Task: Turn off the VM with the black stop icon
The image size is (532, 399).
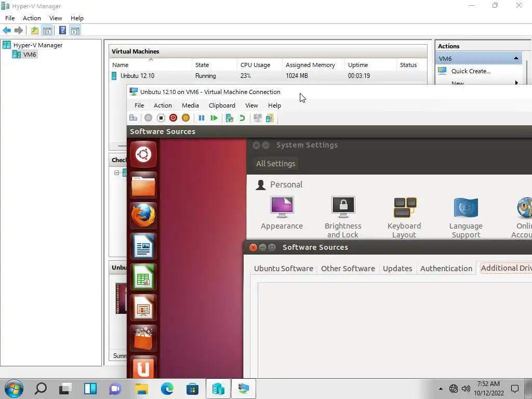Action: (x=161, y=118)
